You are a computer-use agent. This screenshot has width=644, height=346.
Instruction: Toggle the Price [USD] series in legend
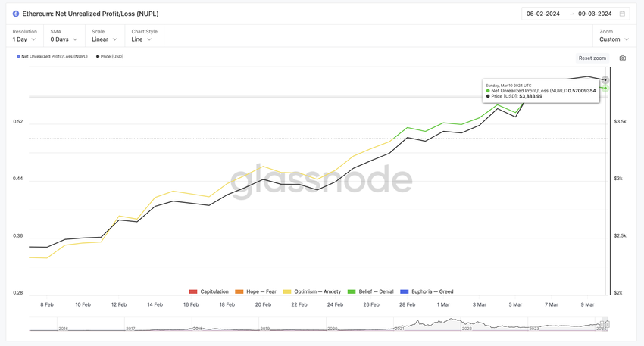coord(109,57)
